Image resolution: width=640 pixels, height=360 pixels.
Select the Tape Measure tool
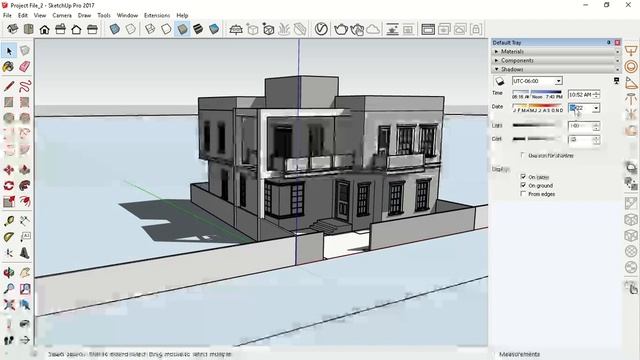coord(9,221)
